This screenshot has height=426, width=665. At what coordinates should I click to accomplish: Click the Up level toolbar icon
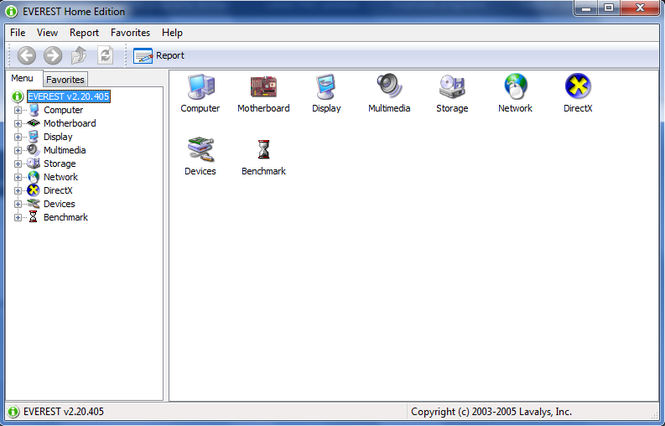click(x=79, y=56)
